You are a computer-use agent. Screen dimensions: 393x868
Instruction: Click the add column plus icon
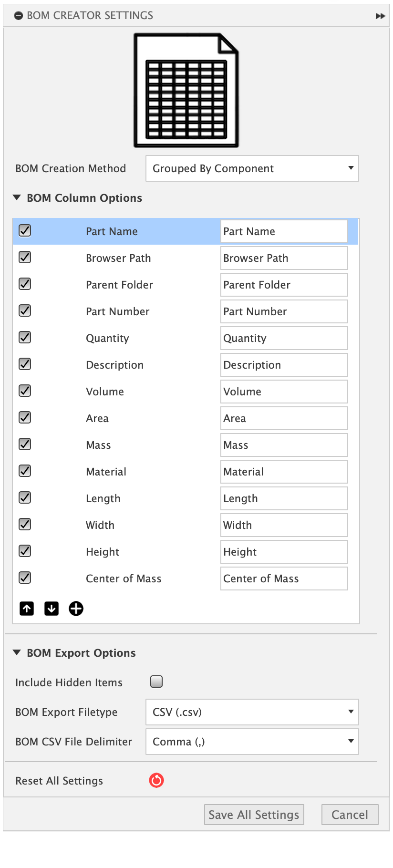click(x=76, y=609)
